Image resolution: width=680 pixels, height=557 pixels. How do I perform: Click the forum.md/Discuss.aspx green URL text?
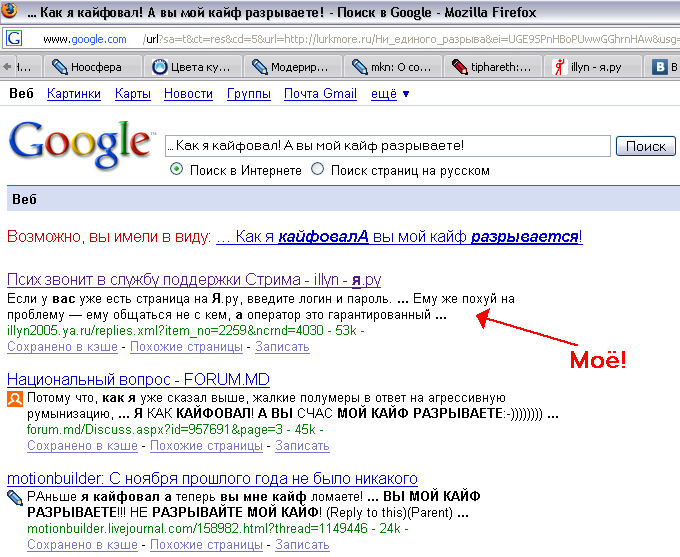coord(155,429)
